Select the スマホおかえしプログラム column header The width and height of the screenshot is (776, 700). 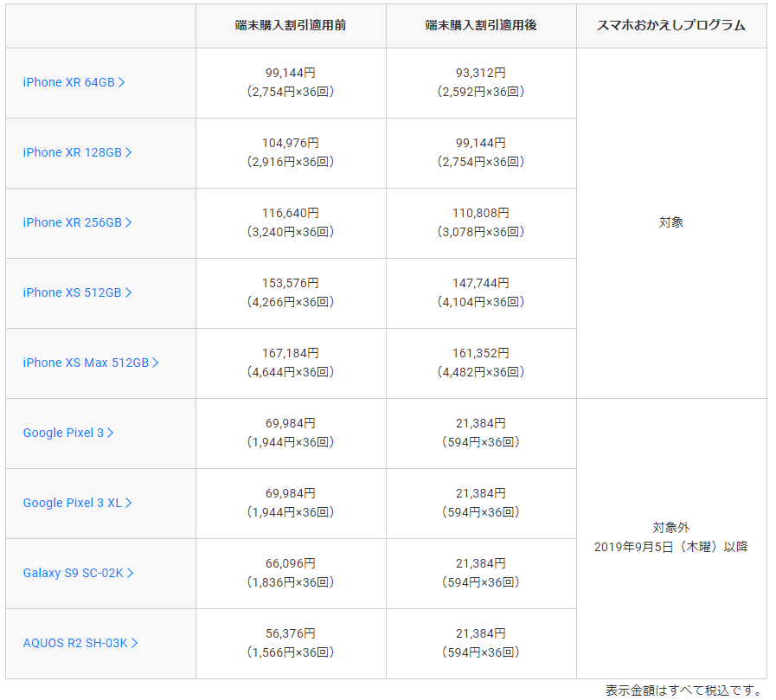pyautogui.click(x=671, y=25)
